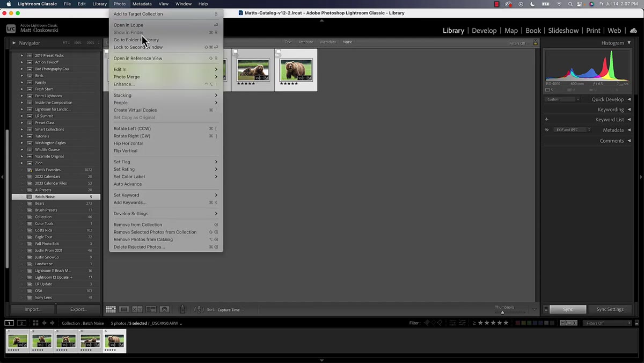Viewport: 644px width, 363px height.
Task: Switch to the Map module
Action: click(511, 31)
